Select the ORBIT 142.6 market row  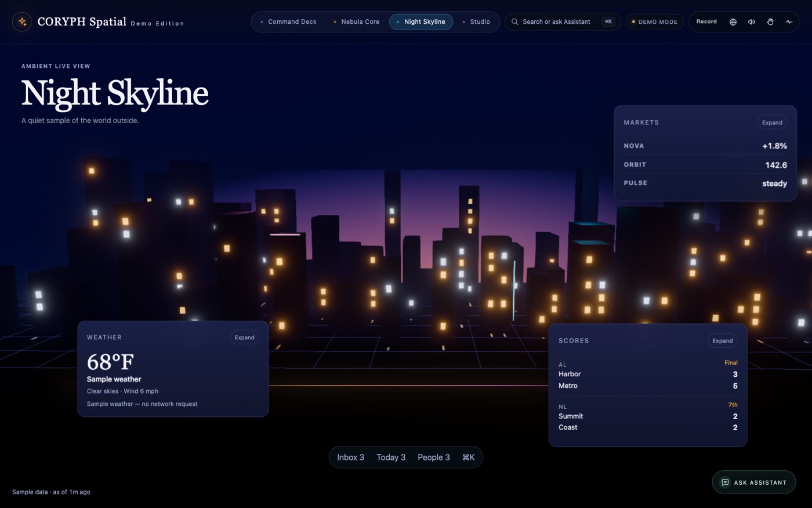pos(705,165)
